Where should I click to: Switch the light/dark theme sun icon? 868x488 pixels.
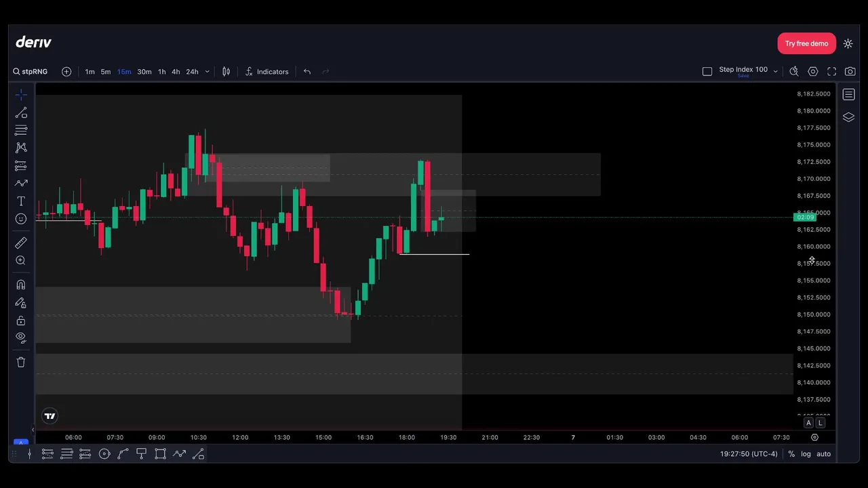coord(848,43)
